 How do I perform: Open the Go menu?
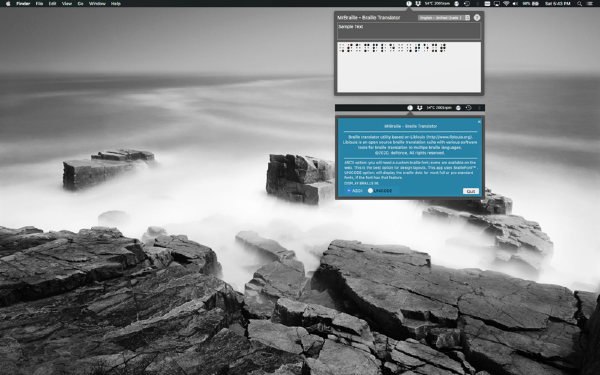80,3
